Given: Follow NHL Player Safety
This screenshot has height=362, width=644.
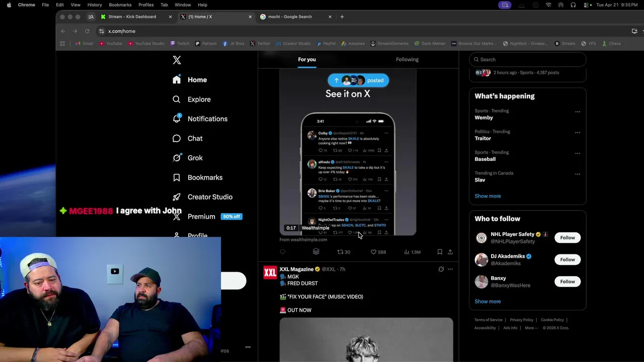Looking at the screenshot, I should (x=568, y=238).
